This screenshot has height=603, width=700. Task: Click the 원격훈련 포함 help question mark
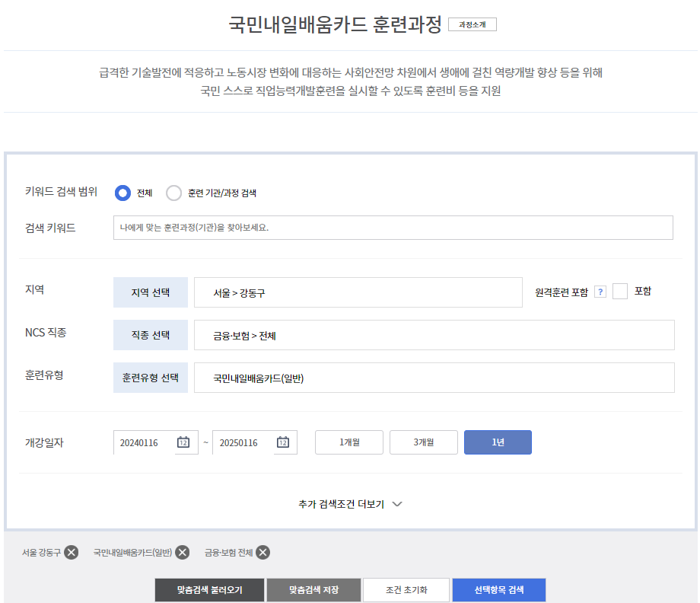601,291
